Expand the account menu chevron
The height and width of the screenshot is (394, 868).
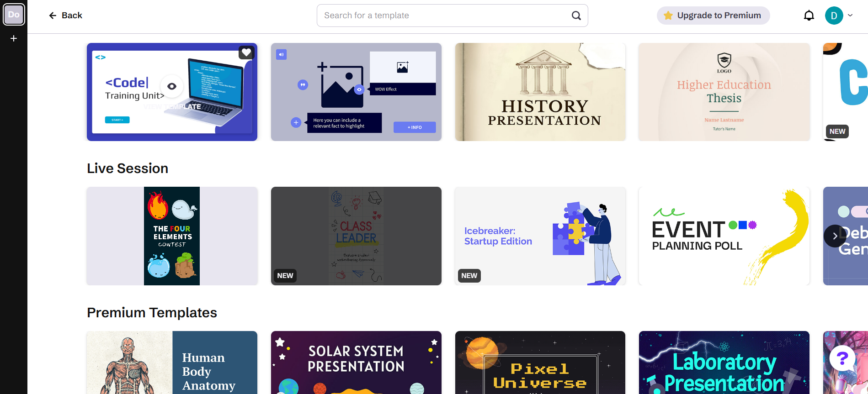pos(850,16)
